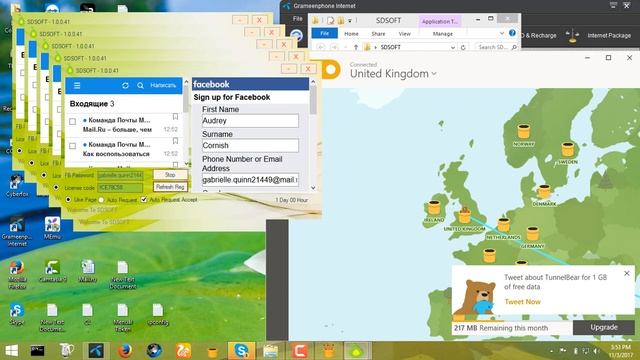Image resolution: width=640 pixels, height=360 pixels.
Task: Select the United Kingdom tunnel on the map
Action: coord(464,215)
